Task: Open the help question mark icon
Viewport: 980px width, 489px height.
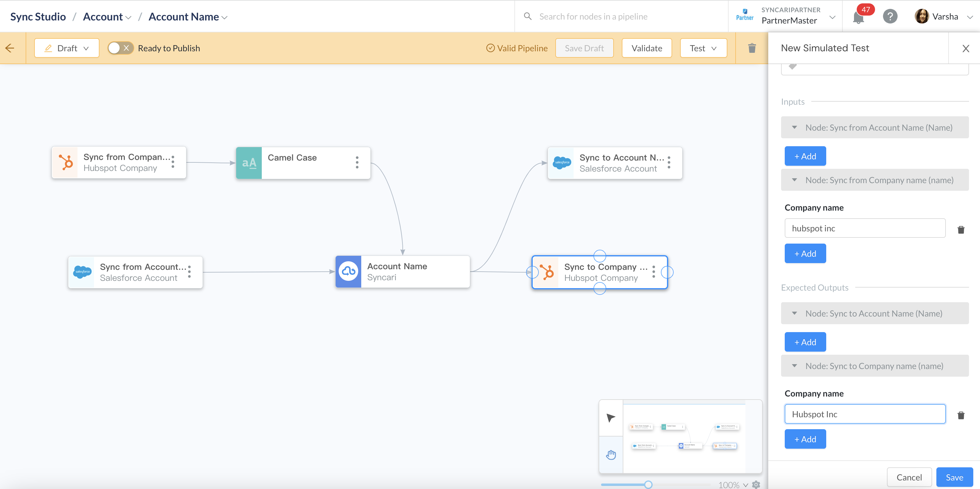Action: 890,16
